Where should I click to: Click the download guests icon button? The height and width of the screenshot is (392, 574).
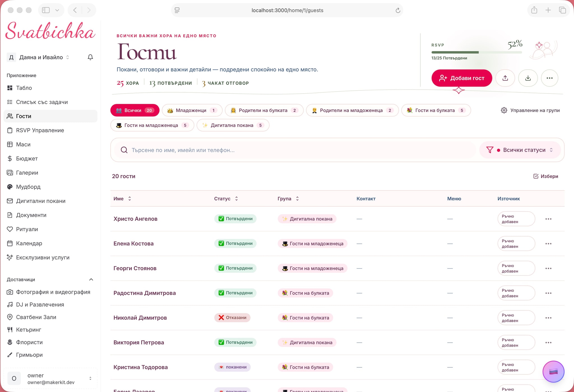(528, 78)
